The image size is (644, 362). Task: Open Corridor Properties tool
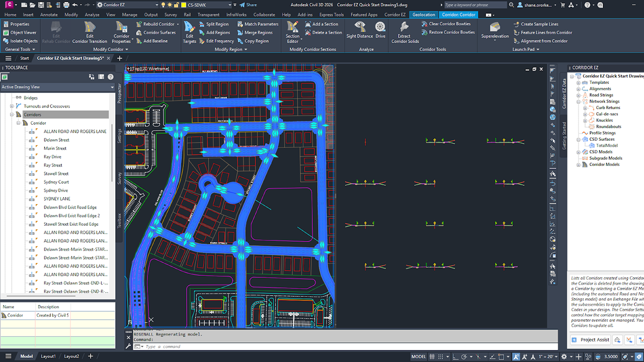121,32
